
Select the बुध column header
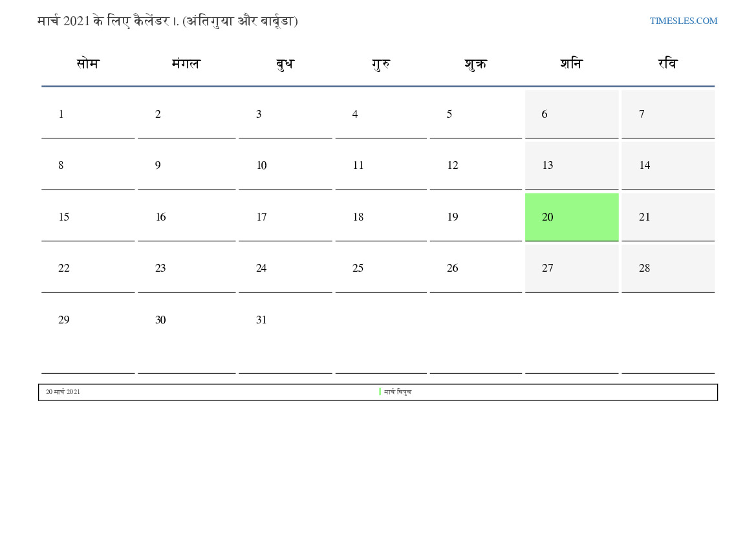(285, 64)
